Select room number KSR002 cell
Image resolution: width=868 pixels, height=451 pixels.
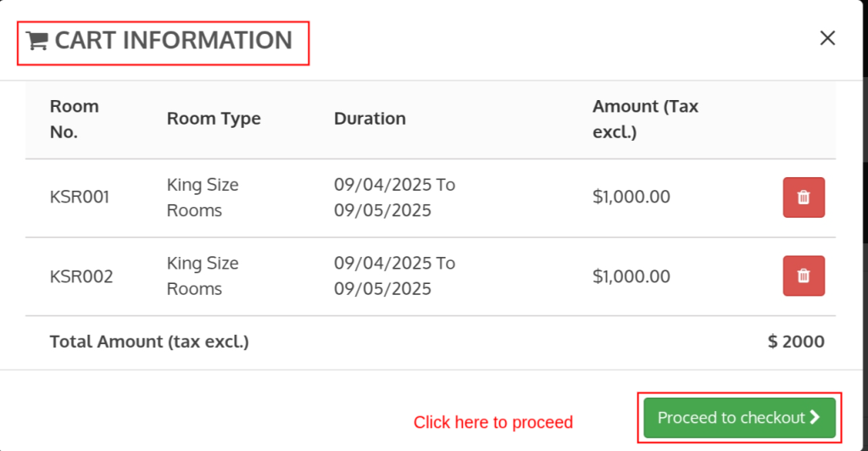pos(81,276)
